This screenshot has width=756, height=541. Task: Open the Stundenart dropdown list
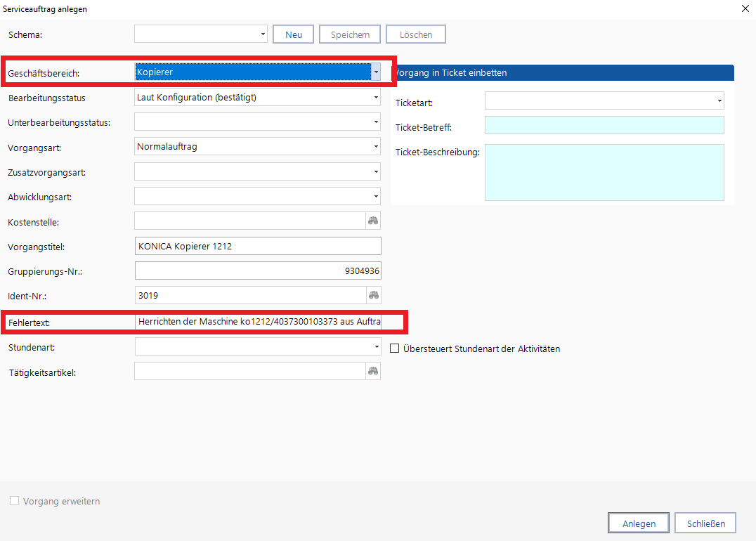pyautogui.click(x=376, y=346)
